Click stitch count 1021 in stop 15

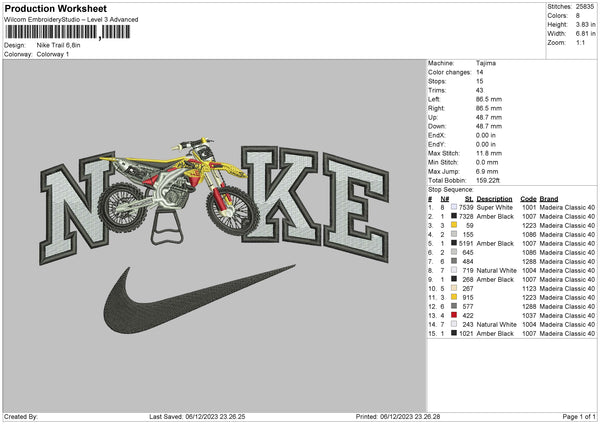(466, 333)
